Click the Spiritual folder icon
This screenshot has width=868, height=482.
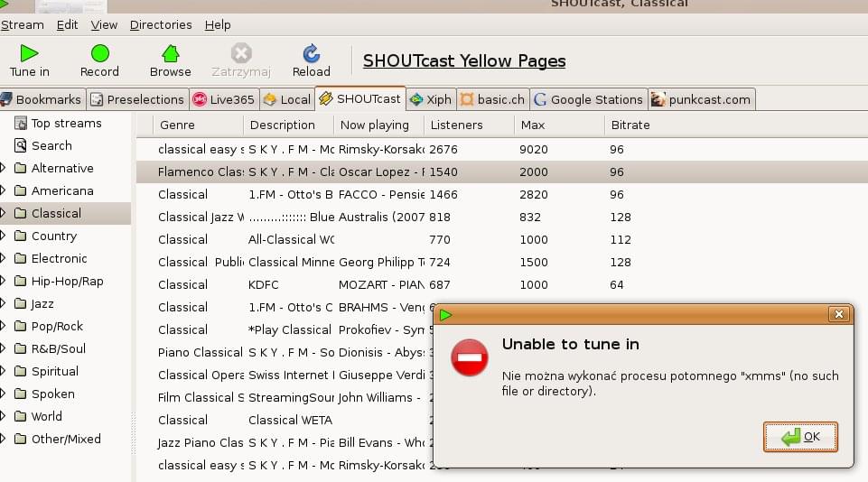coord(21,371)
